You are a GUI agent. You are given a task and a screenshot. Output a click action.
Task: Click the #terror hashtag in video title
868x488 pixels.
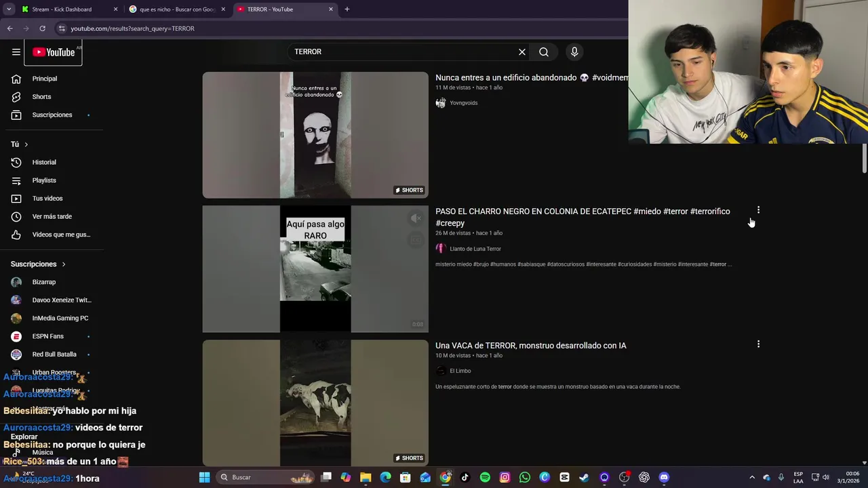[675, 211]
